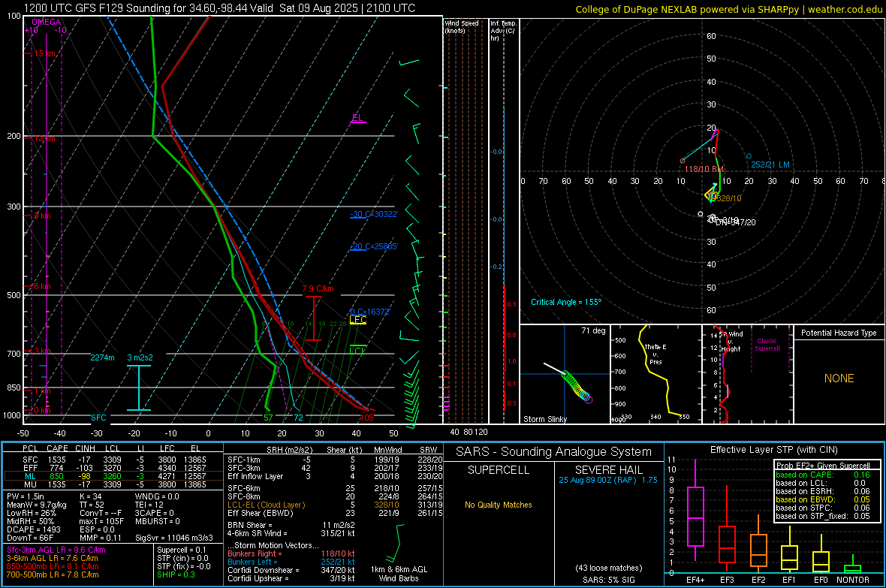886x588 pixels.
Task: Select the yellow LFC level marker
Action: pyautogui.click(x=358, y=320)
